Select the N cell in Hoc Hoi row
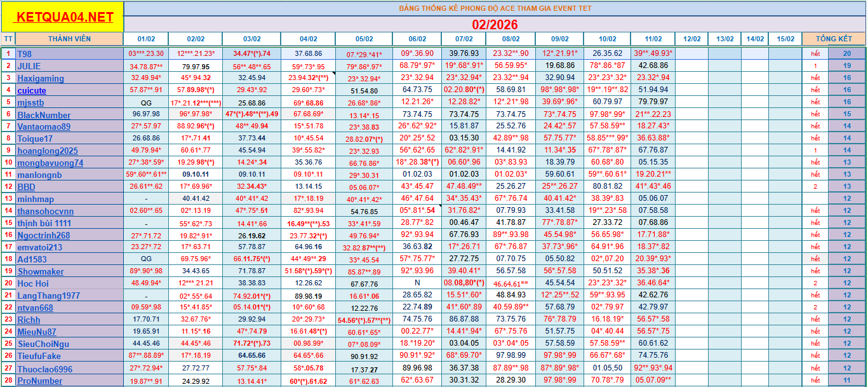This screenshot has width=868, height=387. tap(417, 283)
